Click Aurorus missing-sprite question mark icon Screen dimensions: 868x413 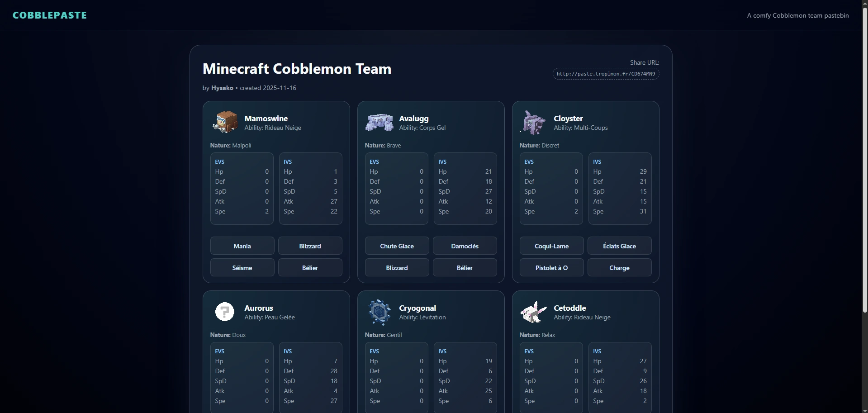click(225, 312)
